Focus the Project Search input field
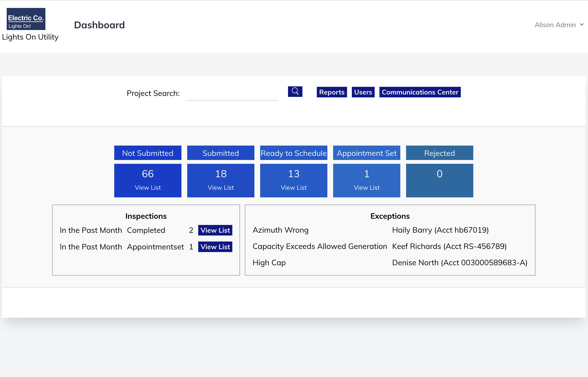Viewport: 588px width, 377px height. [232, 94]
